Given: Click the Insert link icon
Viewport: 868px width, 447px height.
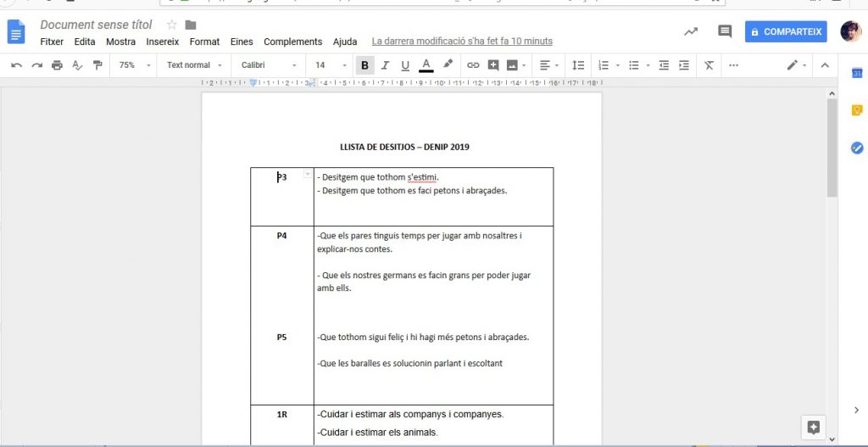Looking at the screenshot, I should 473,65.
